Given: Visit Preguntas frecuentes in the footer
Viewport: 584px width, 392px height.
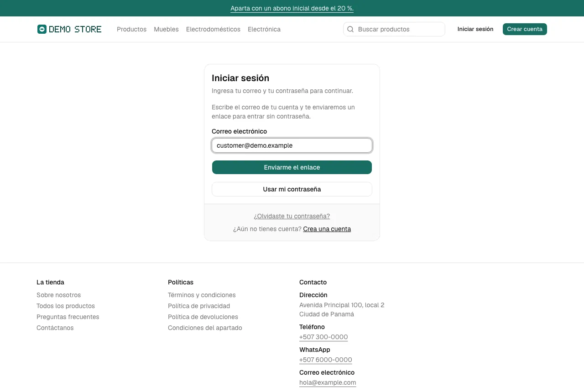Looking at the screenshot, I should tap(68, 317).
